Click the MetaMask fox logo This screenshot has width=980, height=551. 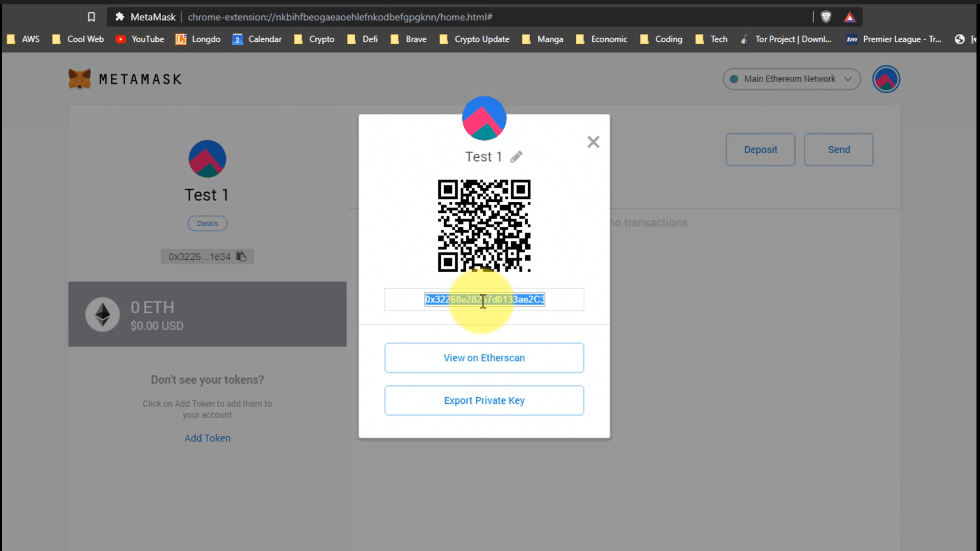[x=79, y=79]
